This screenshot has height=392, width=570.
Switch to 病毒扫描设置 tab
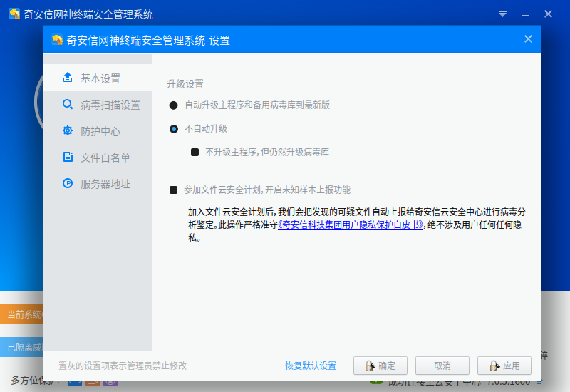point(110,105)
